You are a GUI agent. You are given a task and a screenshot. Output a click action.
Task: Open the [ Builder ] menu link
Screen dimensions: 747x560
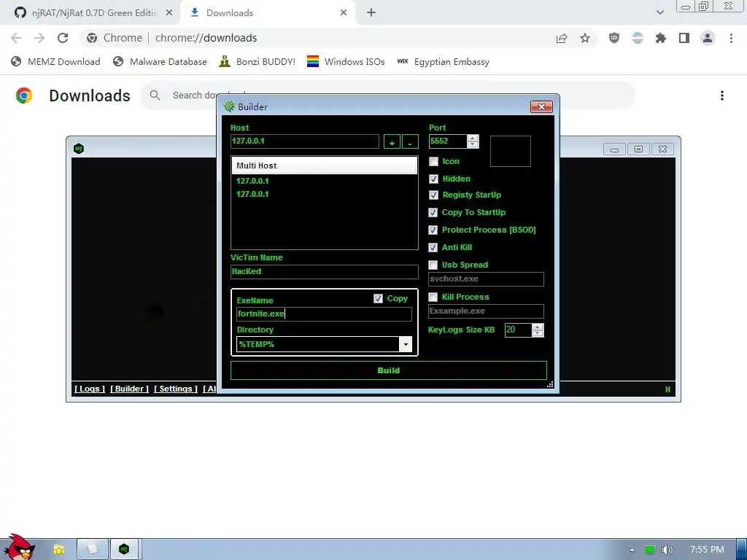[130, 389]
